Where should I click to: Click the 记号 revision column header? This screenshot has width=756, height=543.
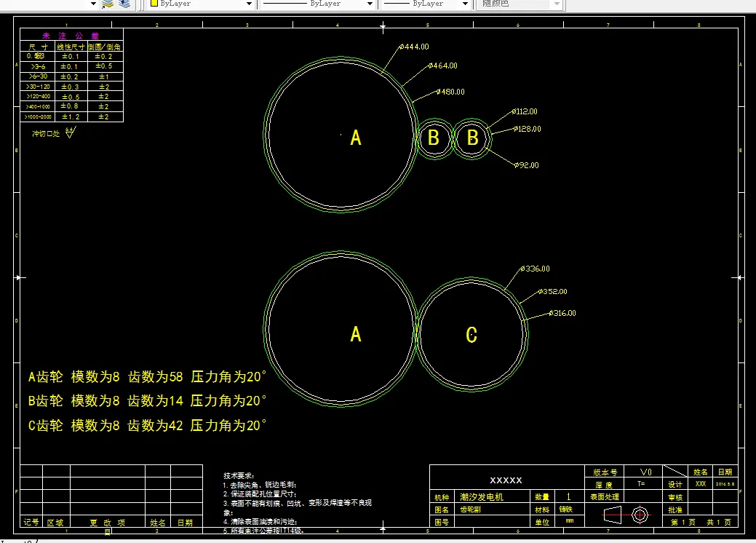click(31, 522)
